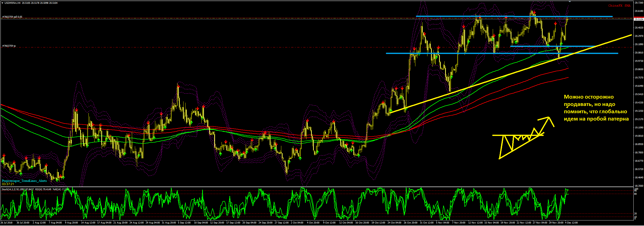This screenshot has height=226, width=644.
Task: Click the '9 Aug 20:00' label on the time axis
Action: coord(72,223)
